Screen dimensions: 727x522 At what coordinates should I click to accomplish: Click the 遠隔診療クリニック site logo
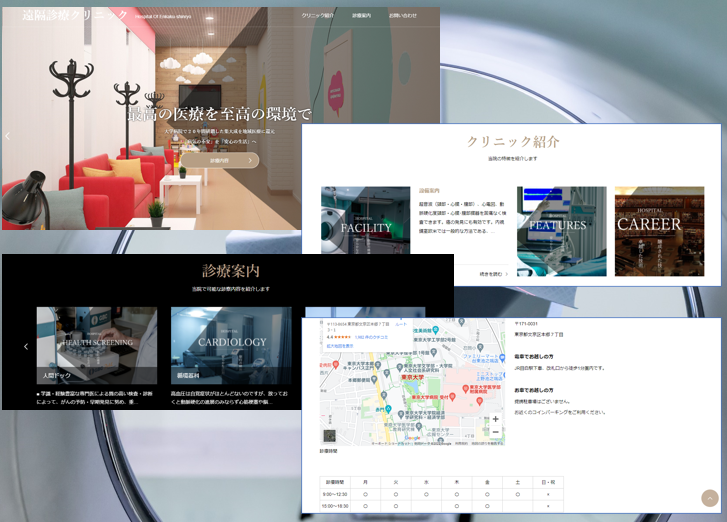[x=75, y=15]
